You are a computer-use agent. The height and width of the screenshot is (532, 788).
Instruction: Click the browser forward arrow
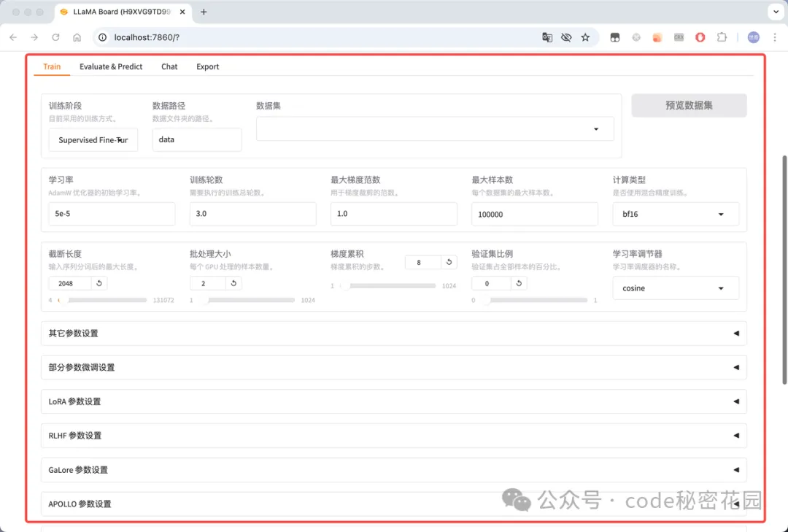pos(34,37)
